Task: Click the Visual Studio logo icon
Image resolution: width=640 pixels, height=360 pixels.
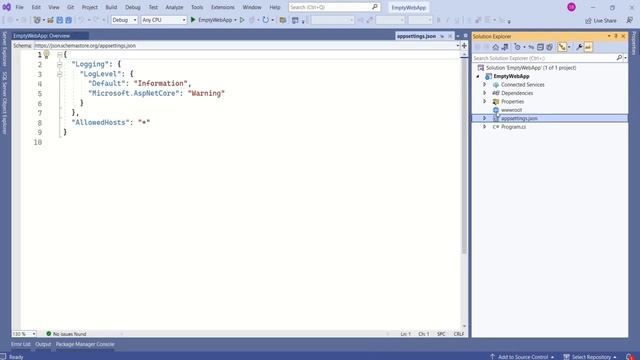Action: click(7, 7)
